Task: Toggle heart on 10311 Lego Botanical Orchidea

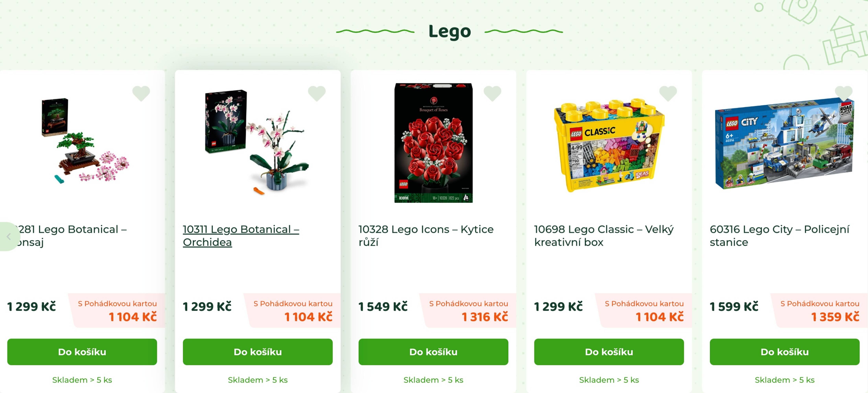Action: [x=317, y=93]
